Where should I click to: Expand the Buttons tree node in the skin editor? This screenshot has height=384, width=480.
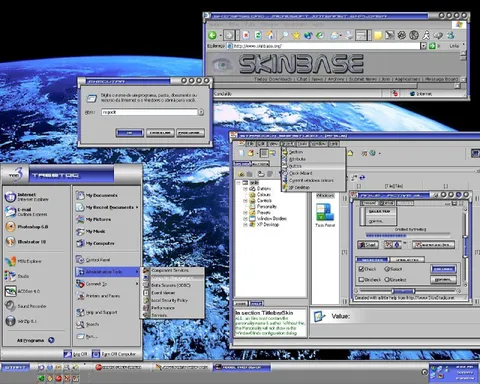(245, 189)
